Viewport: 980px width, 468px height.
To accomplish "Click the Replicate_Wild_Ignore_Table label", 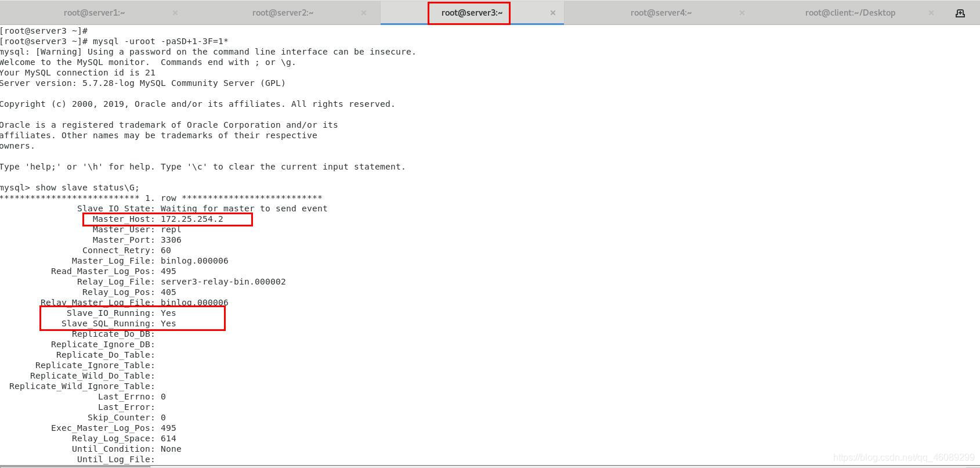I will pos(82,386).
